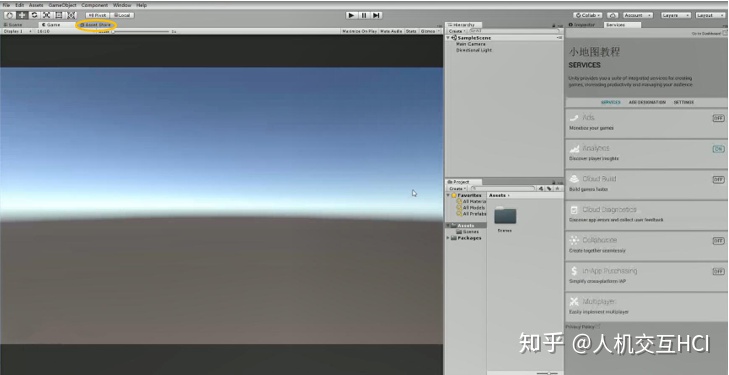This screenshot has height=375, width=729.
Task: Open the Collab dropdown
Action: point(588,15)
